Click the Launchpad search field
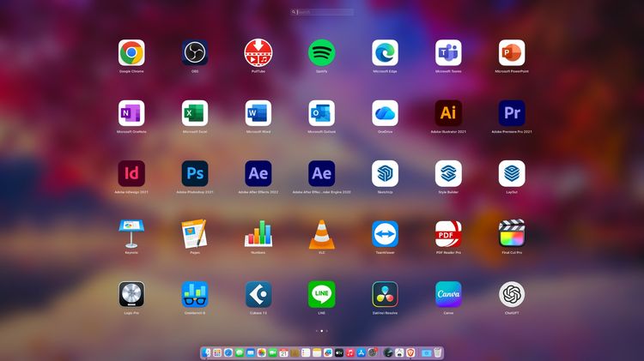The height and width of the screenshot is (361, 644). [323, 12]
